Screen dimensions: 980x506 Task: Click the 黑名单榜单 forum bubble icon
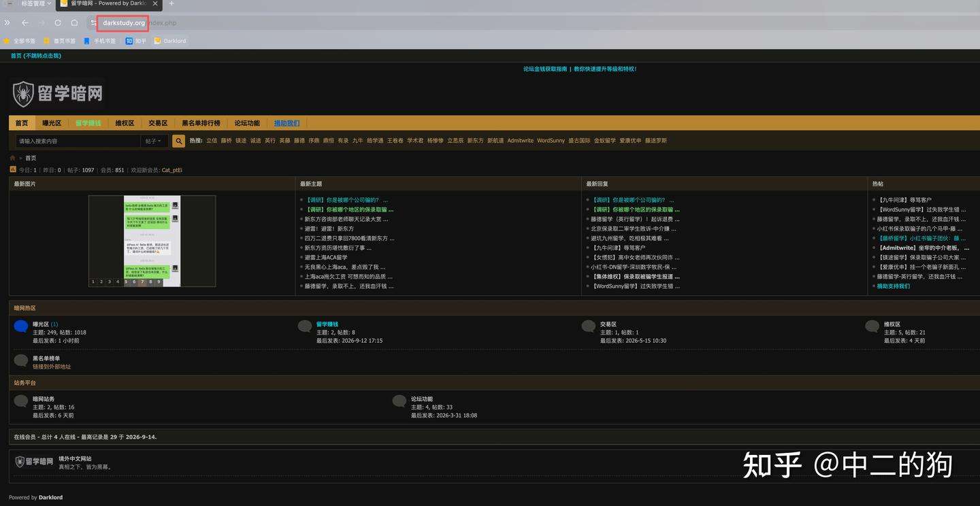point(21,360)
